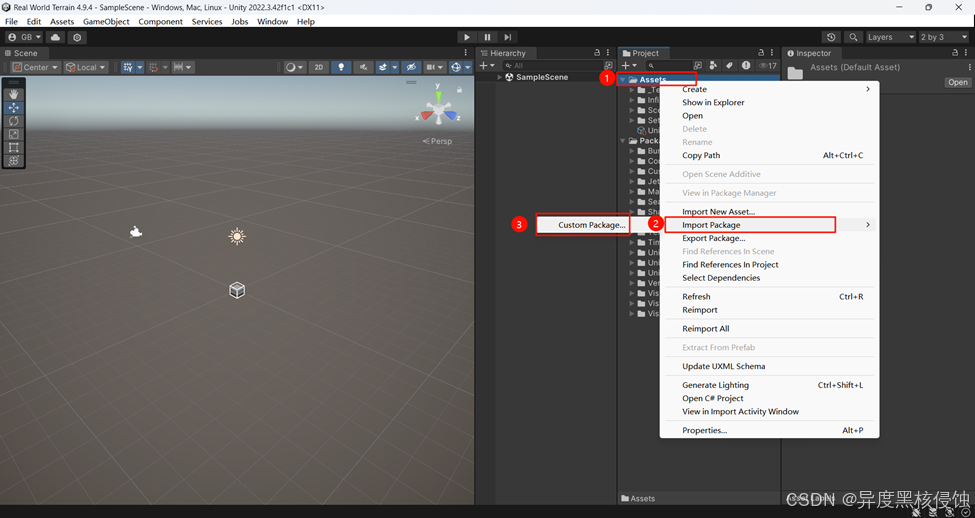Open the Center pivot dropdown
Image resolution: width=975 pixels, height=518 pixels.
click(x=35, y=67)
